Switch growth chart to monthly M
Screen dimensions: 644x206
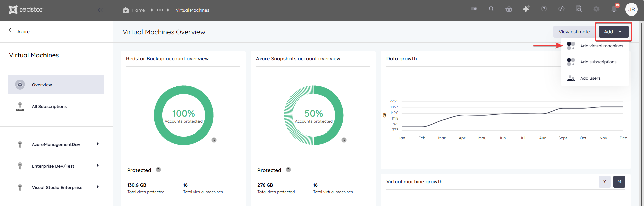[619, 182]
